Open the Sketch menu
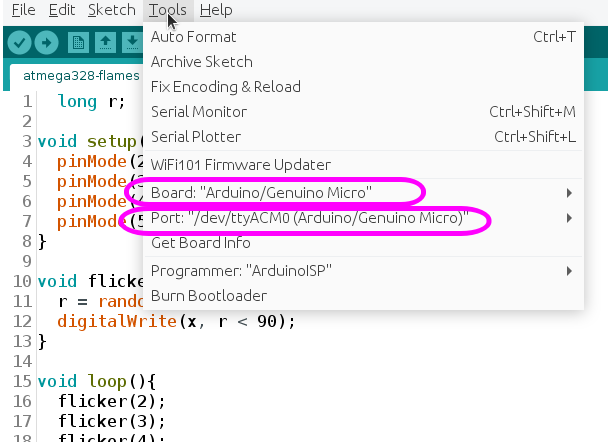 (112, 10)
